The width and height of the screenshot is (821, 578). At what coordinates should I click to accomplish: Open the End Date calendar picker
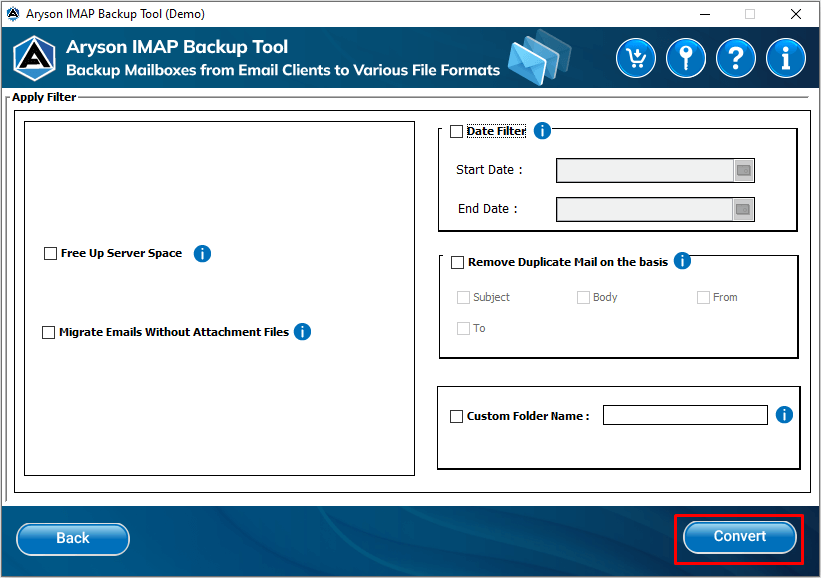(743, 209)
